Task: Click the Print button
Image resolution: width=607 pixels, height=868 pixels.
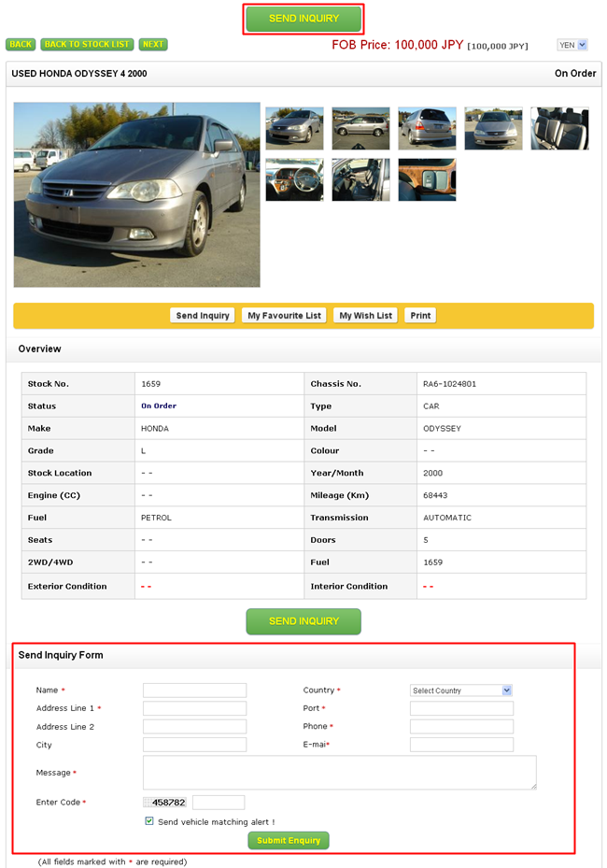Action: pyautogui.click(x=420, y=316)
